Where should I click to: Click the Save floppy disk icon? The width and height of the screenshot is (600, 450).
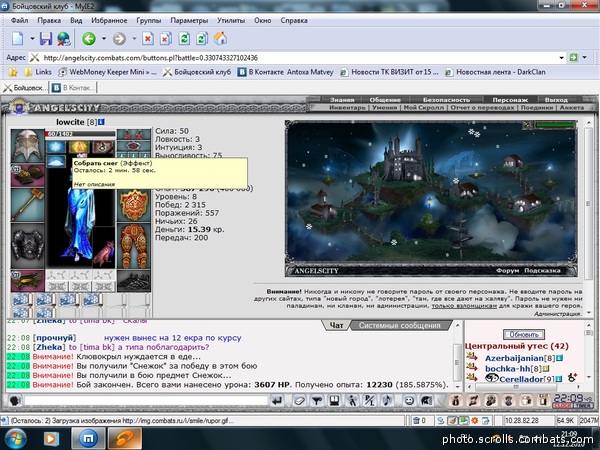pyautogui.click(x=46, y=39)
